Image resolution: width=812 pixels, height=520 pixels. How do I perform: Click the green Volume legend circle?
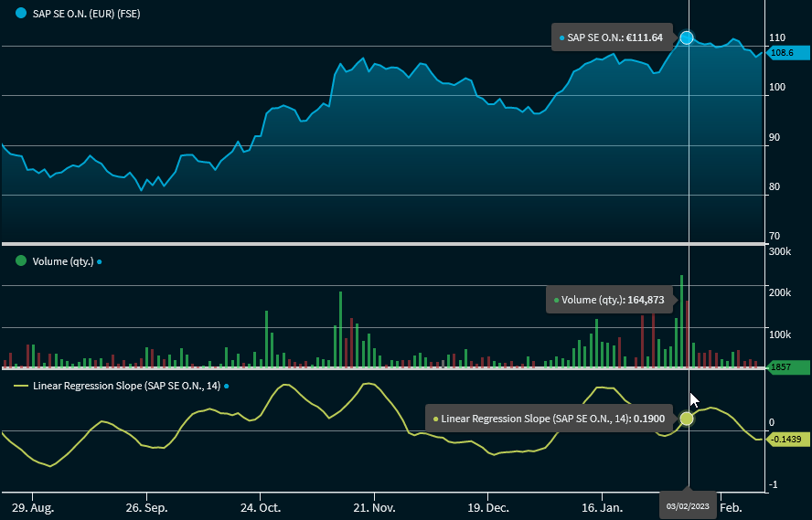click(x=21, y=261)
